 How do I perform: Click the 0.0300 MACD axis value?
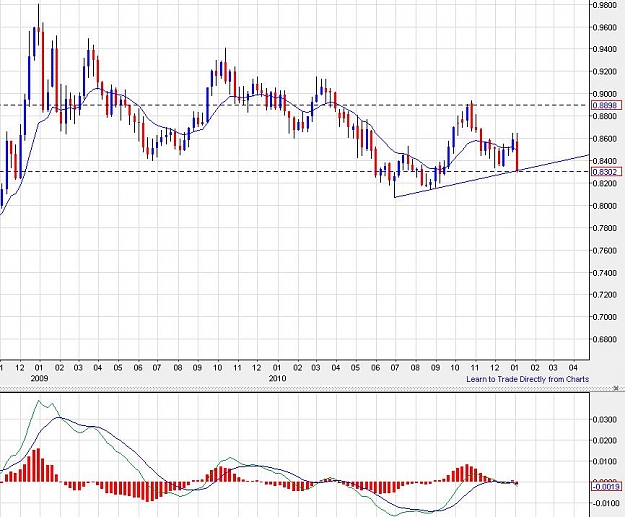pyautogui.click(x=604, y=420)
